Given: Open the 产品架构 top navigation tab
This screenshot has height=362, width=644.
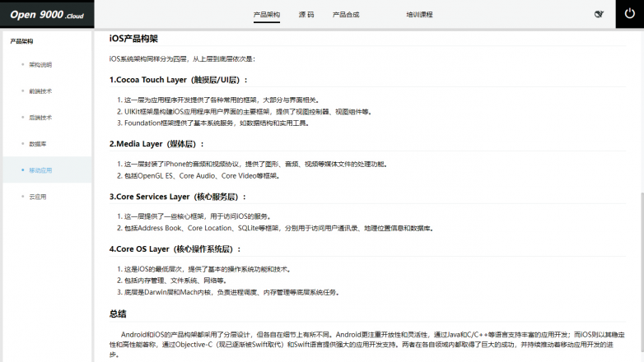Looking at the screenshot, I should pos(267,15).
